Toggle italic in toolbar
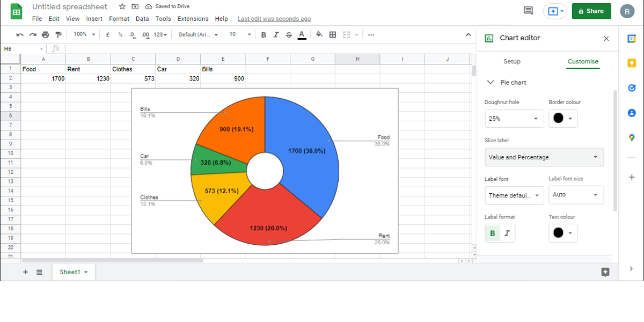Screen dimensions: 644x322 (276, 34)
